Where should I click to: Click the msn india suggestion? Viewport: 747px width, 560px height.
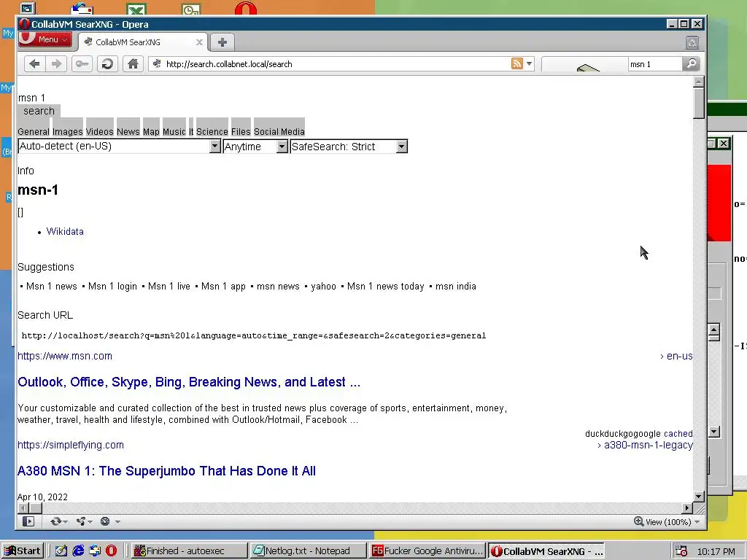coord(455,286)
